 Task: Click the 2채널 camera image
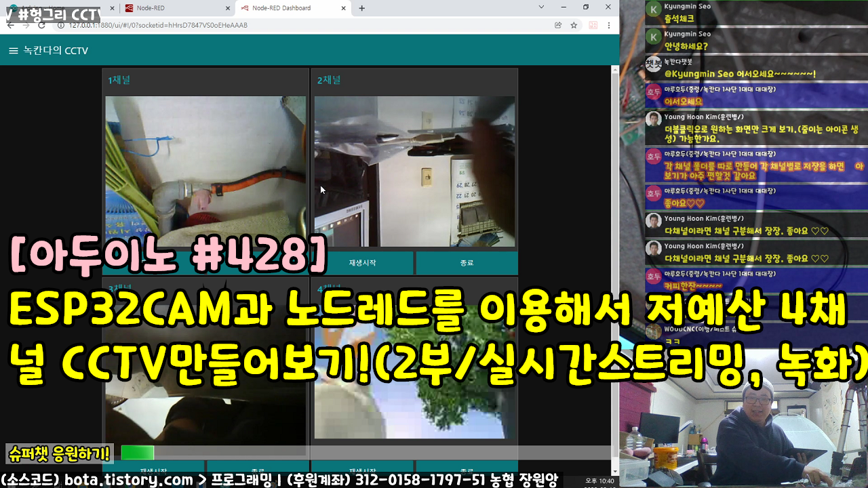(414, 171)
